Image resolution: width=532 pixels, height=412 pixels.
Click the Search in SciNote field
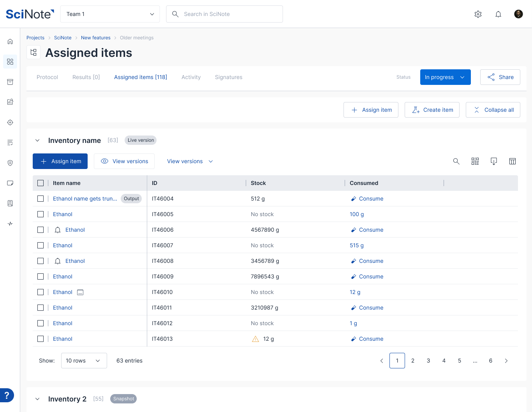[x=224, y=14]
